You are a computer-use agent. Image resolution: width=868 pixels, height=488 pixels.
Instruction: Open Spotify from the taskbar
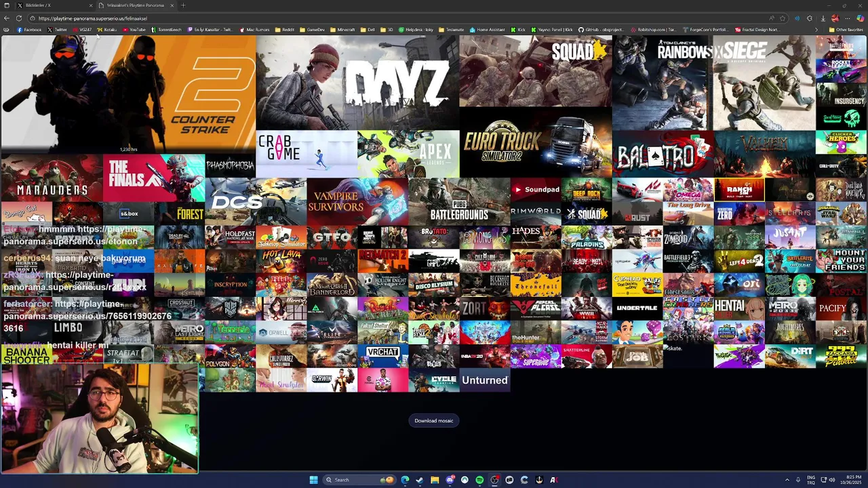point(479,480)
